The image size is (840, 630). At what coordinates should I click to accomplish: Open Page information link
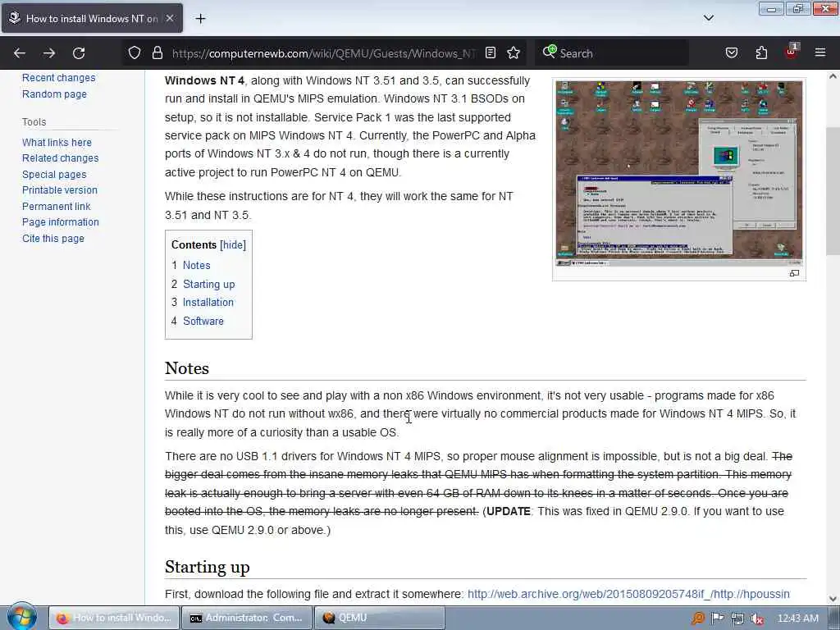coord(61,221)
